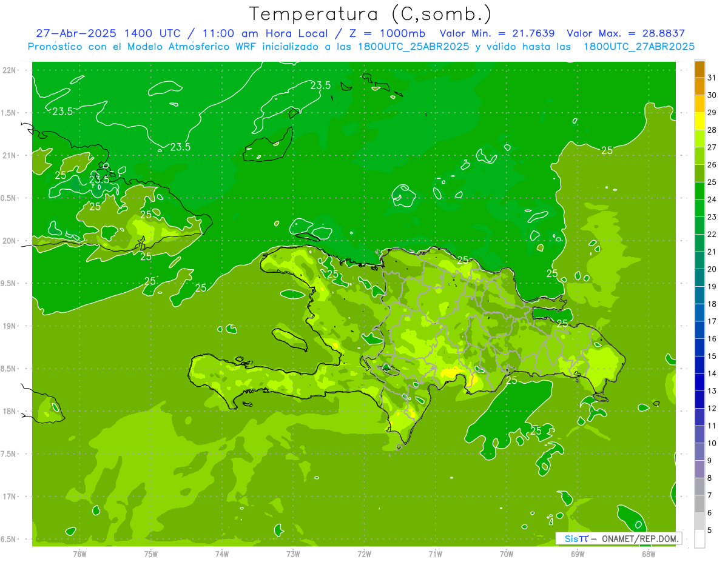Image resolution: width=728 pixels, height=562 pixels.
Task: Click latitude axis label "18N"
Action: point(10,411)
